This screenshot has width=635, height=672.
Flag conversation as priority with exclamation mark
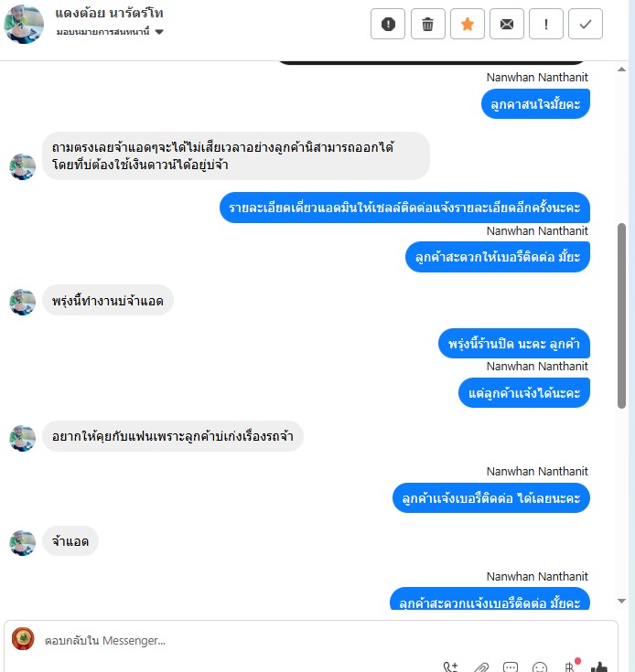pyautogui.click(x=546, y=24)
